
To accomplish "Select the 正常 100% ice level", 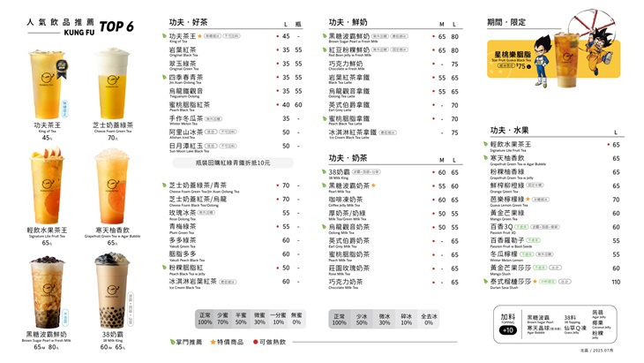I will [x=340, y=320].
